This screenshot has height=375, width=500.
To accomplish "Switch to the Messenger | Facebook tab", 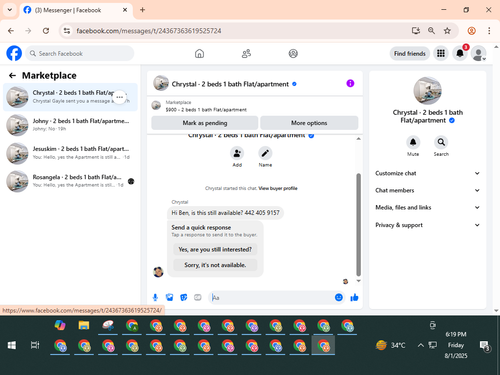I will tap(76, 10).
